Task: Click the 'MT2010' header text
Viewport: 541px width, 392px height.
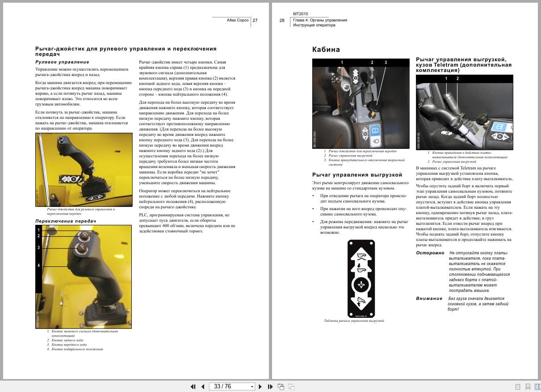Action: click(300, 14)
